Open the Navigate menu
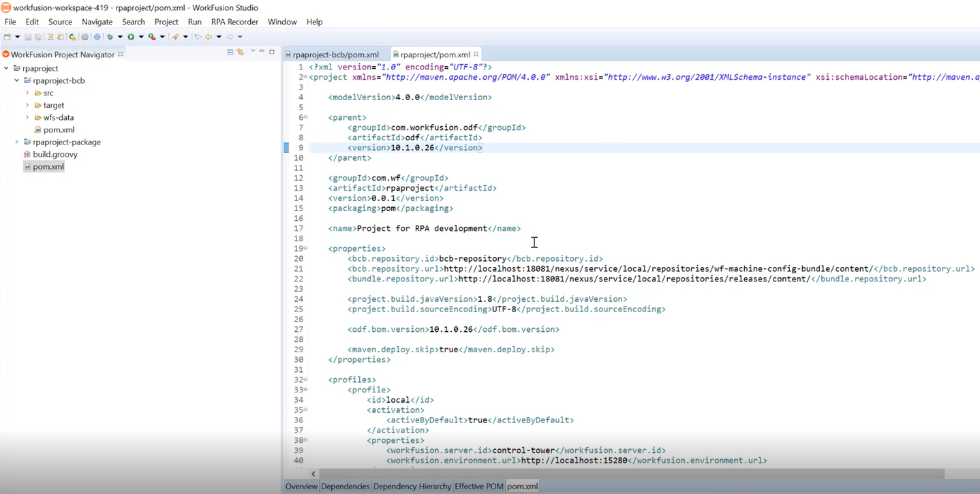Image resolution: width=980 pixels, height=494 pixels. point(97,22)
